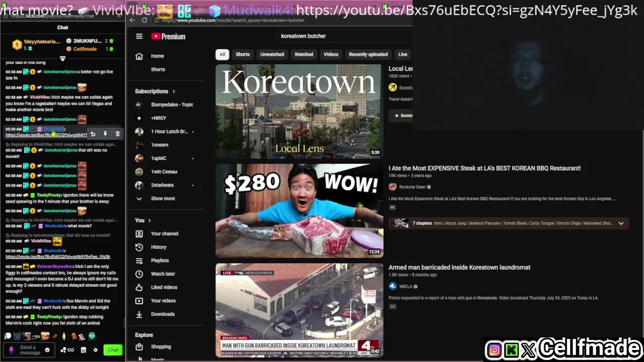Image resolution: width=644 pixels, height=362 pixels.
Task: Reload the YouTube page
Action: 144,20
